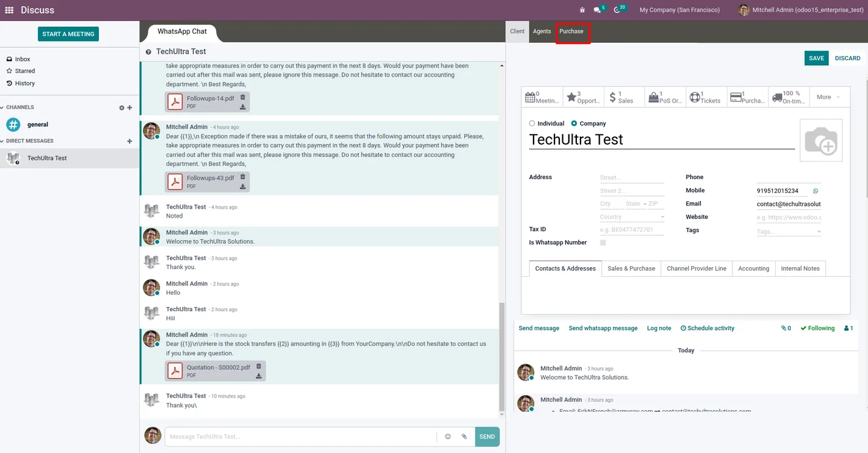
Task: Collapse the DIRECT MESSAGES section
Action: pos(28,141)
